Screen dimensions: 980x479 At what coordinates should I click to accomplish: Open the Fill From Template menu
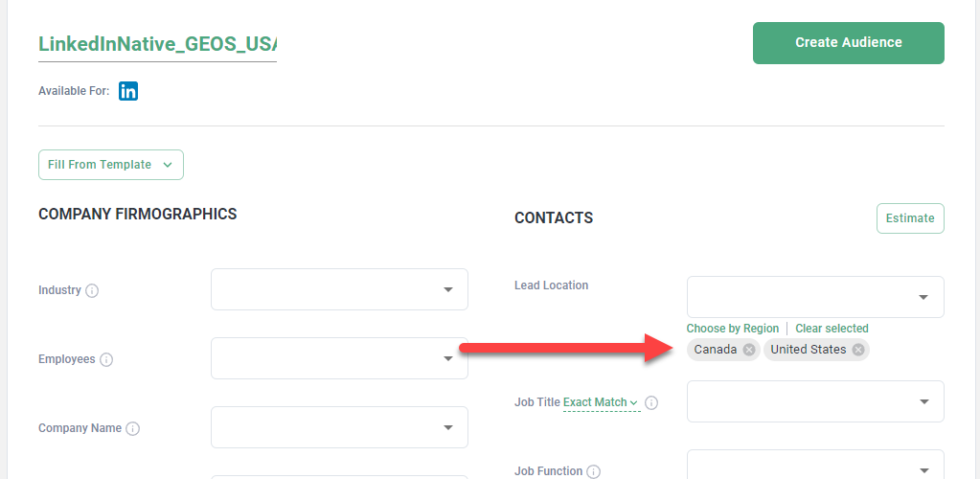point(111,165)
